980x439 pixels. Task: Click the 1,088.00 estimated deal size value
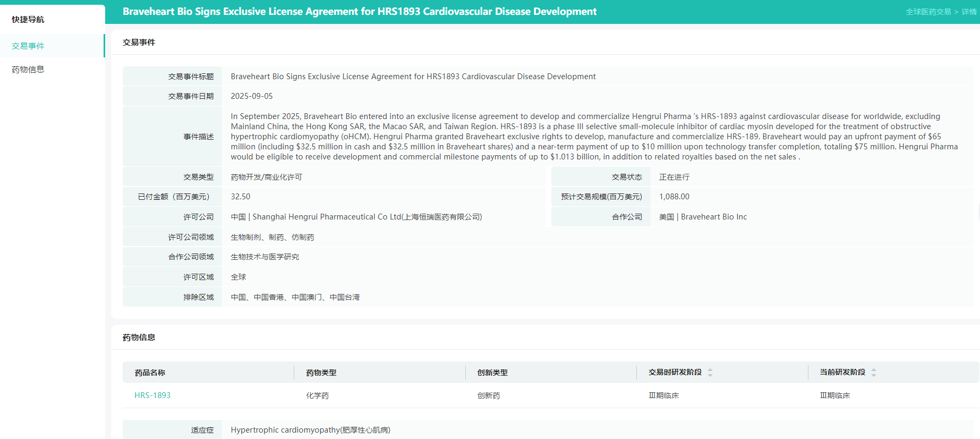[x=674, y=197]
